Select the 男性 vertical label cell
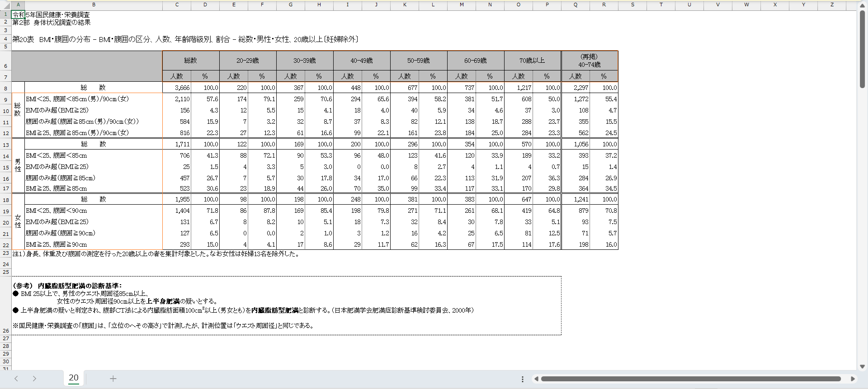The image size is (868, 389). [x=18, y=166]
